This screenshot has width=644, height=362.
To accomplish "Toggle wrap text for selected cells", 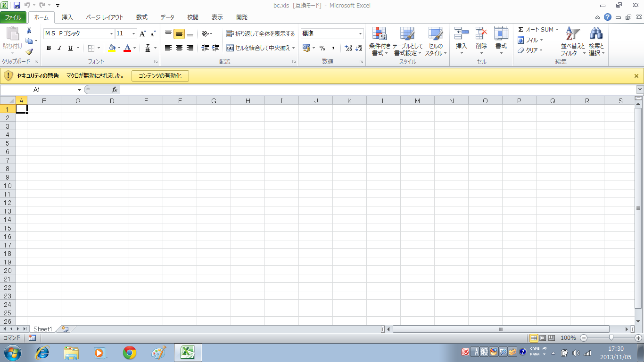I will click(x=260, y=34).
